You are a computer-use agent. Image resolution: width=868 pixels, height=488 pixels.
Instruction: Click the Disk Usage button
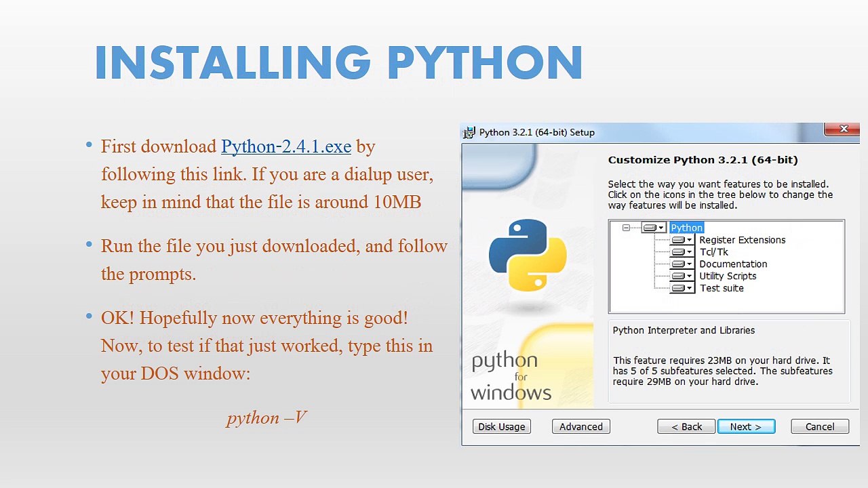pyautogui.click(x=502, y=426)
